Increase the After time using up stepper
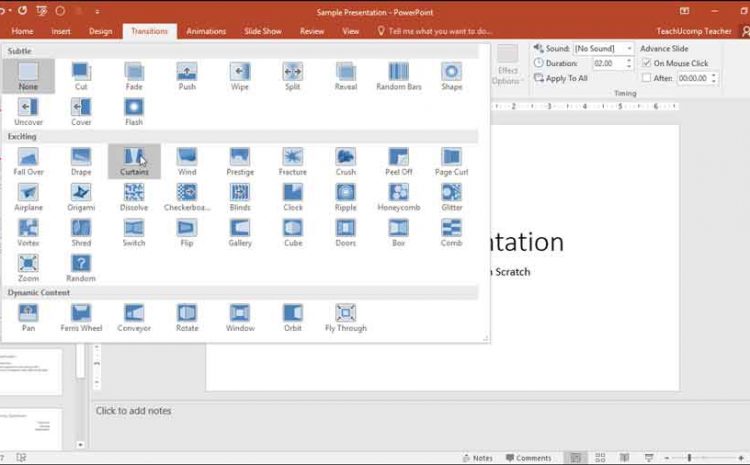This screenshot has width=750, height=465. (714, 75)
